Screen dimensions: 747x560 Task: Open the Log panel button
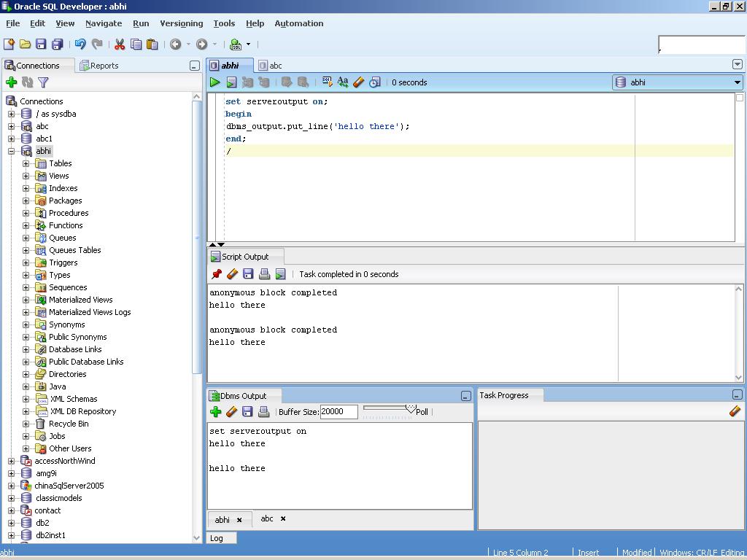click(222, 538)
